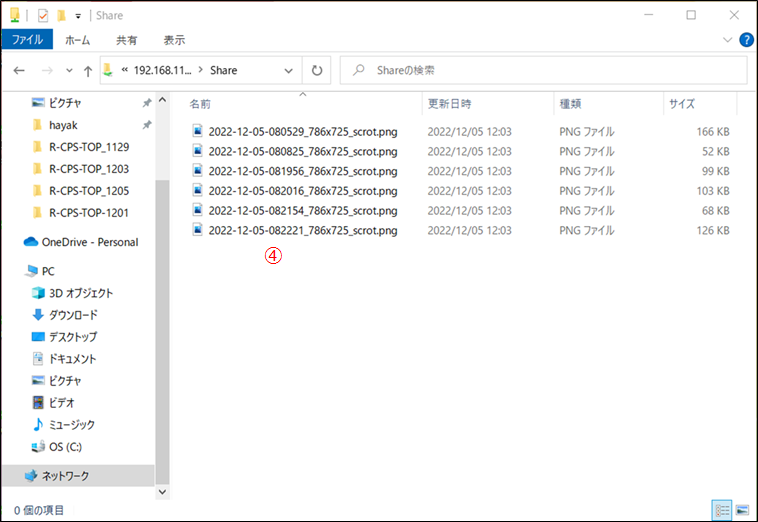Open address bar history dropdown
This screenshot has width=758, height=522.
coord(289,71)
